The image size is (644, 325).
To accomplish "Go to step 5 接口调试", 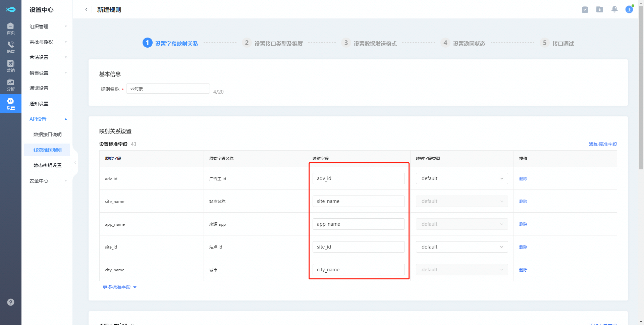I will coord(557,43).
